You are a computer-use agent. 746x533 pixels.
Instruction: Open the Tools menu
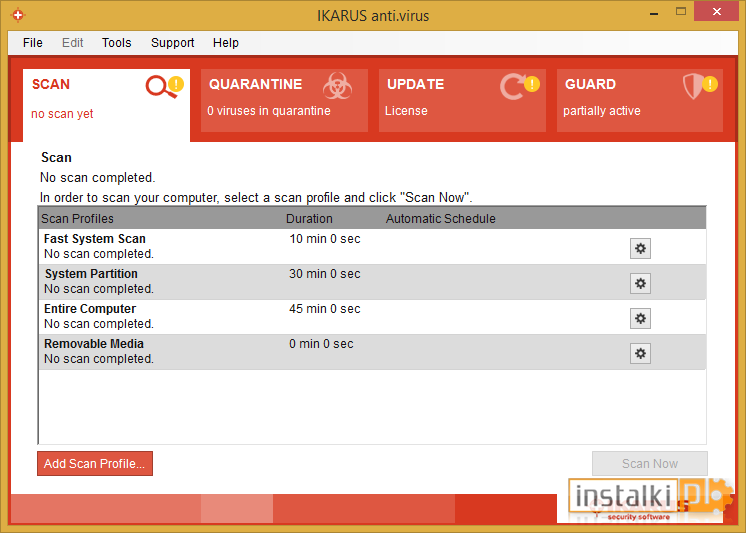[x=116, y=43]
